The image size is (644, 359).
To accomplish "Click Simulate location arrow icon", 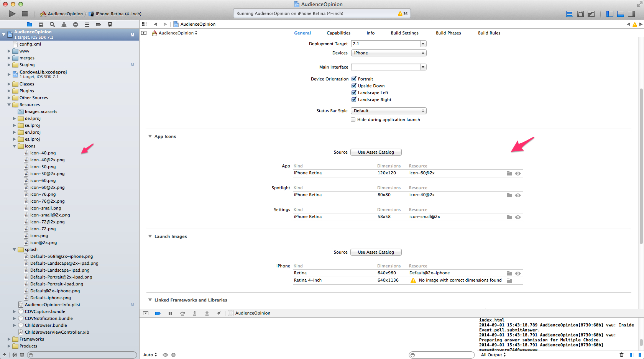I will pyautogui.click(x=219, y=313).
